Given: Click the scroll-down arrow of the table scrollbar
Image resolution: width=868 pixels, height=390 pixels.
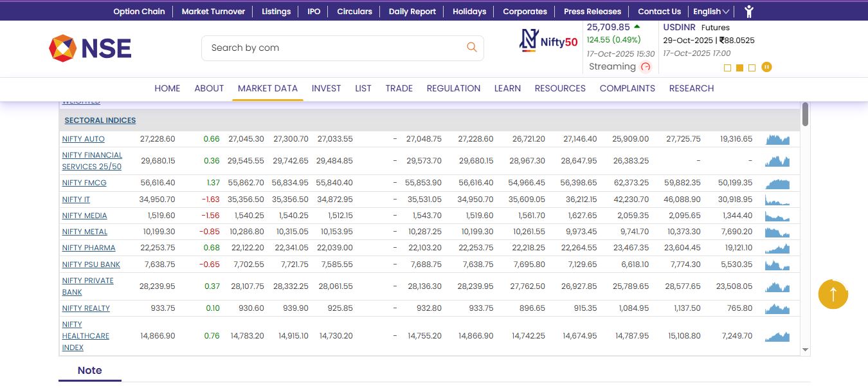Looking at the screenshot, I should [x=805, y=349].
